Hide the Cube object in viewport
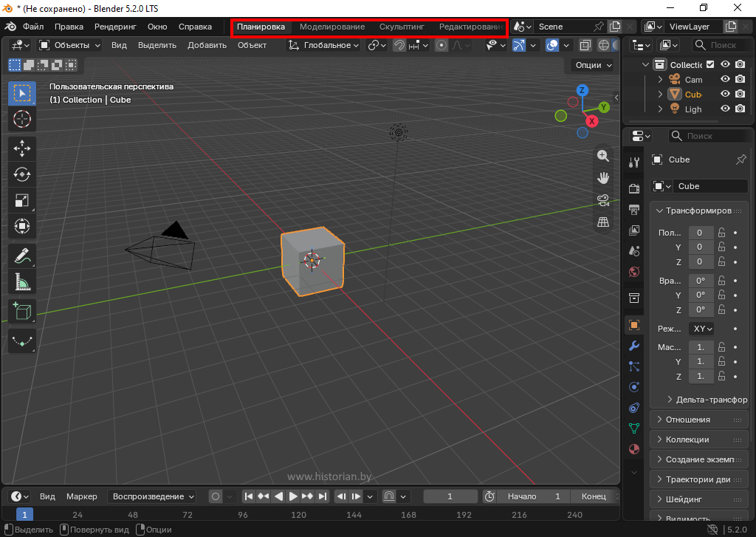 [x=725, y=94]
